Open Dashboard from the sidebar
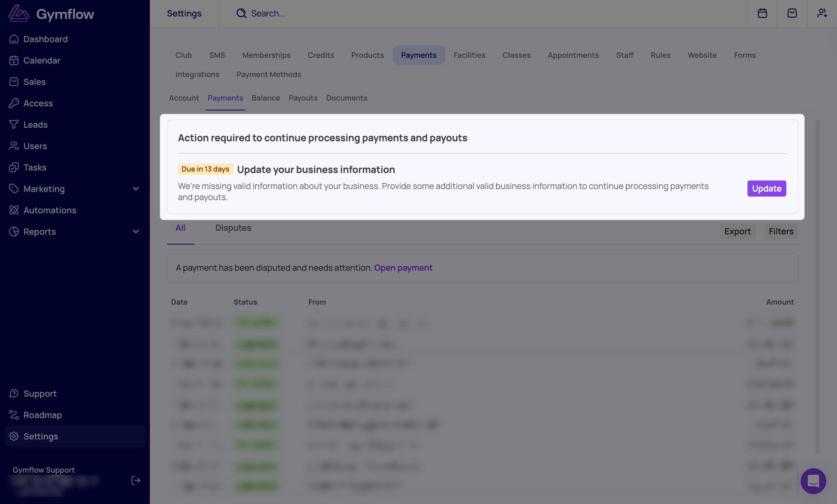Image resolution: width=837 pixels, height=504 pixels. 46,39
